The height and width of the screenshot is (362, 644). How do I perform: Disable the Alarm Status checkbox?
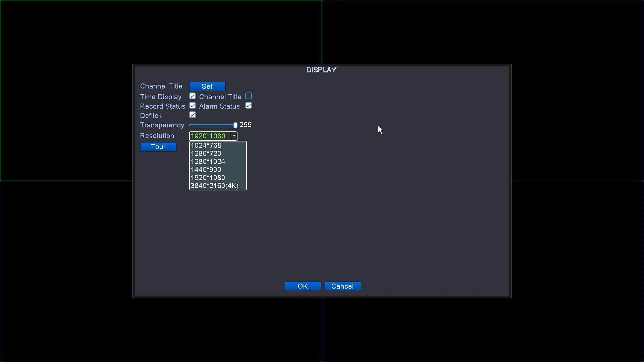[249, 106]
